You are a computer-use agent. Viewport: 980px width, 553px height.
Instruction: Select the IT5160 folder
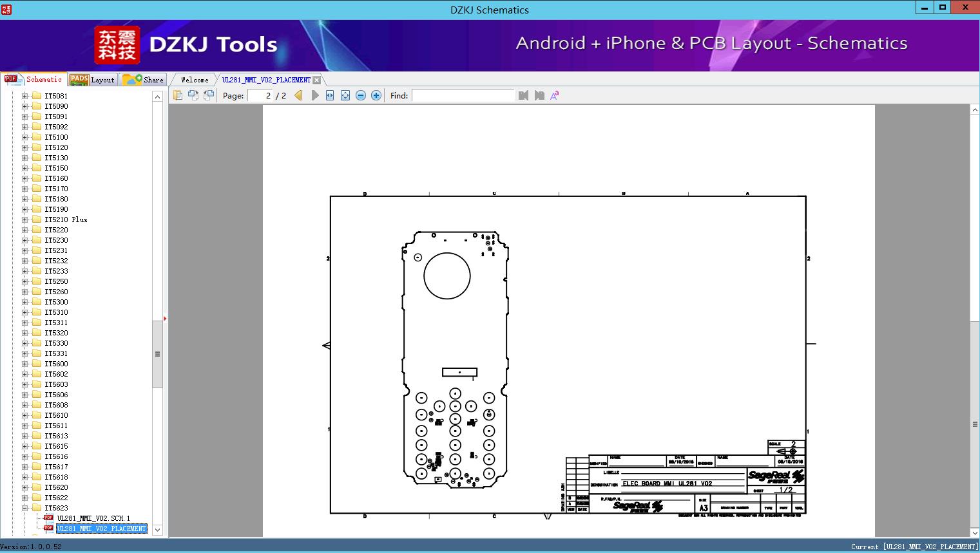56,178
